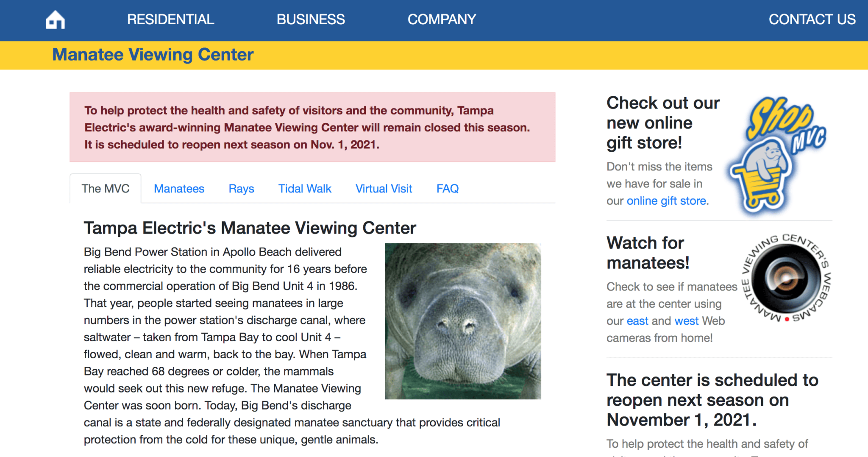Select the FAQ tab

(x=448, y=189)
